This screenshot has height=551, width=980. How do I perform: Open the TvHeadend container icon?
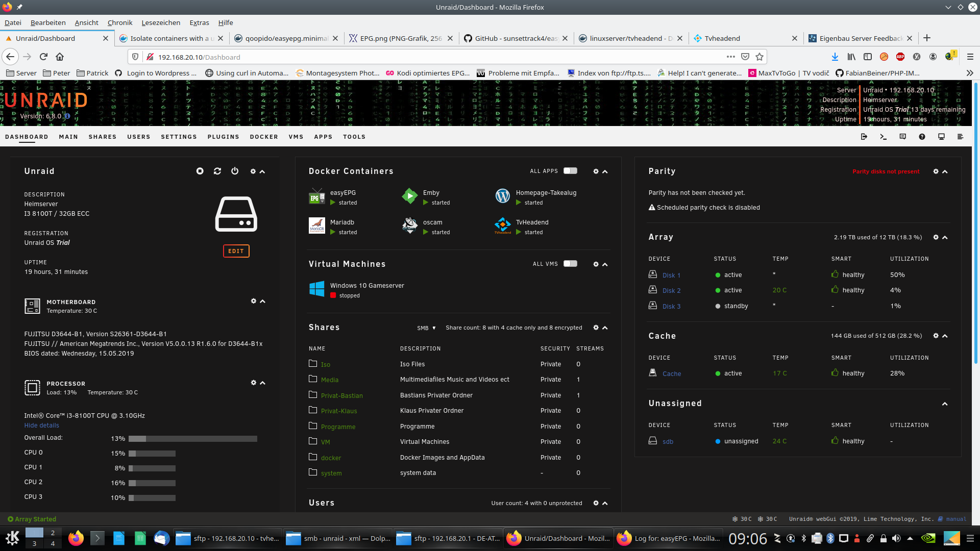coord(503,226)
